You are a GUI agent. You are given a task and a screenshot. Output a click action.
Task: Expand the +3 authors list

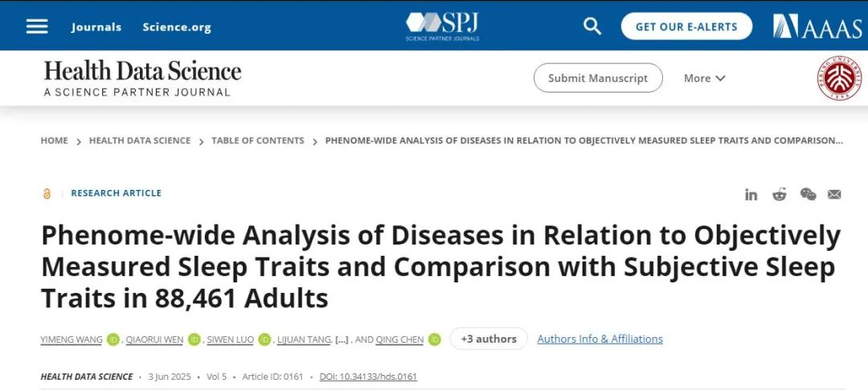[x=488, y=339]
